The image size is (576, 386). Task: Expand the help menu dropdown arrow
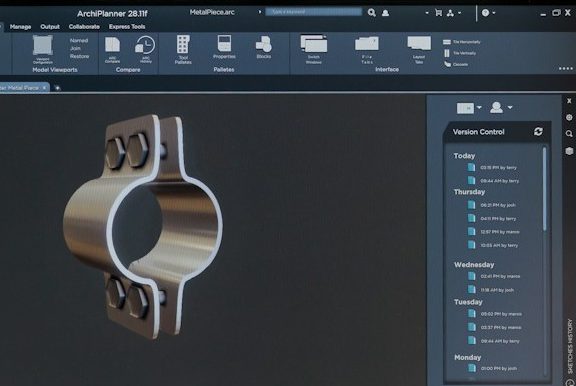[x=494, y=13]
